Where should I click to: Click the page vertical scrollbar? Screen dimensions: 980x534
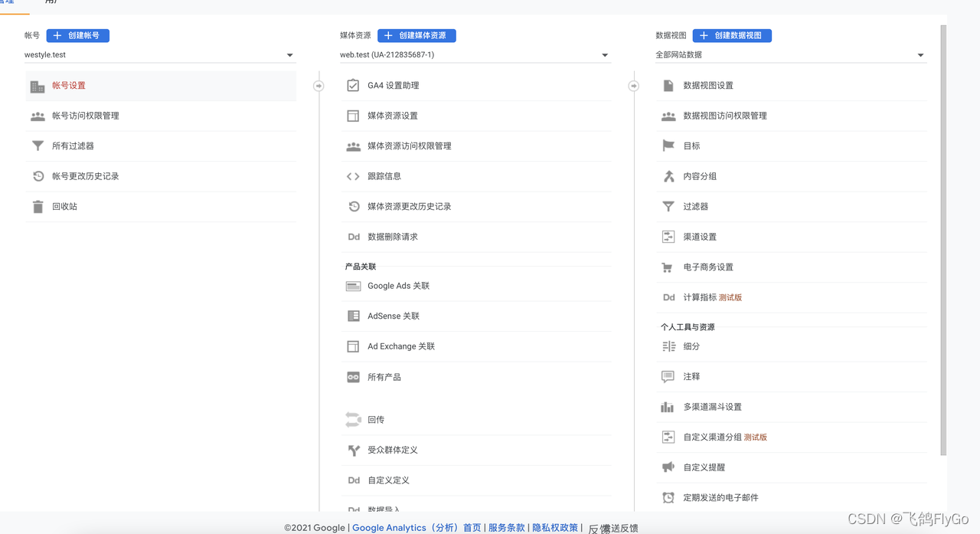pyautogui.click(x=943, y=240)
